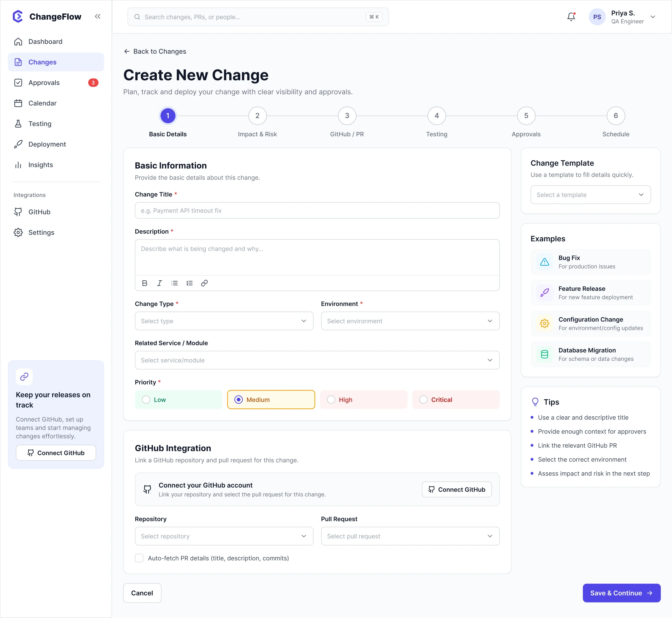The width and height of the screenshot is (672, 618).
Task: Open the Change Type dropdown
Action: click(x=224, y=321)
